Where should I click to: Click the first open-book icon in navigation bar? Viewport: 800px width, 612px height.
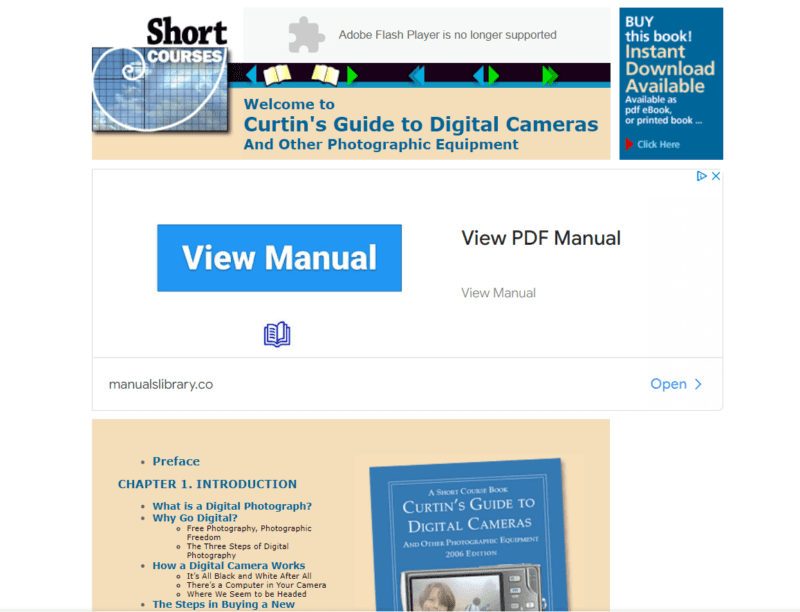point(277,75)
